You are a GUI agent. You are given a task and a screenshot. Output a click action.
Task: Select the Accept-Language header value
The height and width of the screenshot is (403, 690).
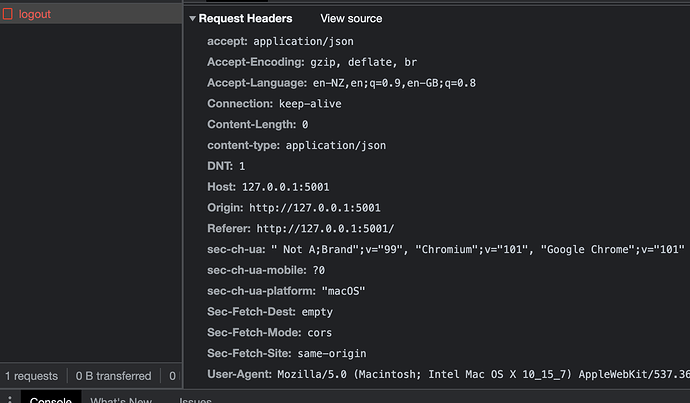tap(381, 82)
